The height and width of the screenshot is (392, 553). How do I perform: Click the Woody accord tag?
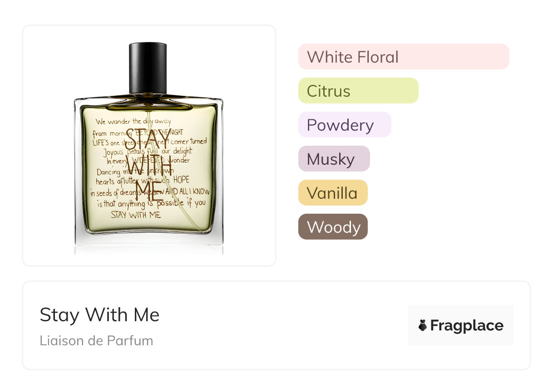coord(333,227)
